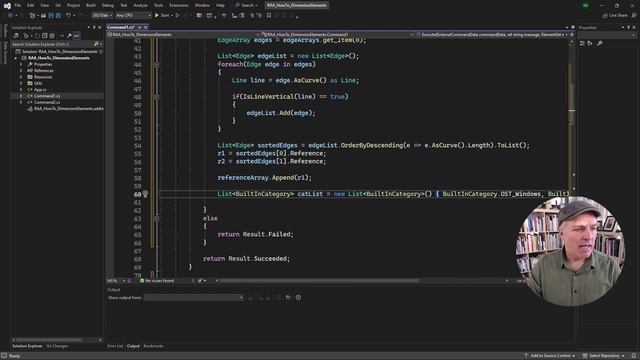Click the Collapse All icon in Solution Explorer

click(x=45, y=36)
